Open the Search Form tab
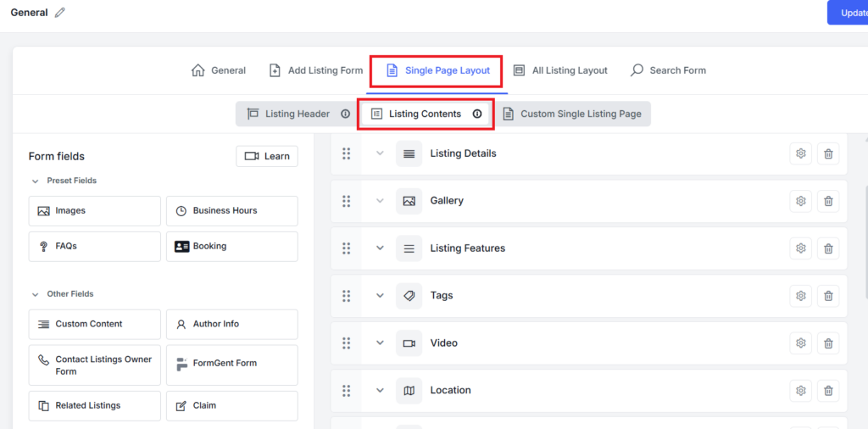The height and width of the screenshot is (429, 868). pos(668,70)
